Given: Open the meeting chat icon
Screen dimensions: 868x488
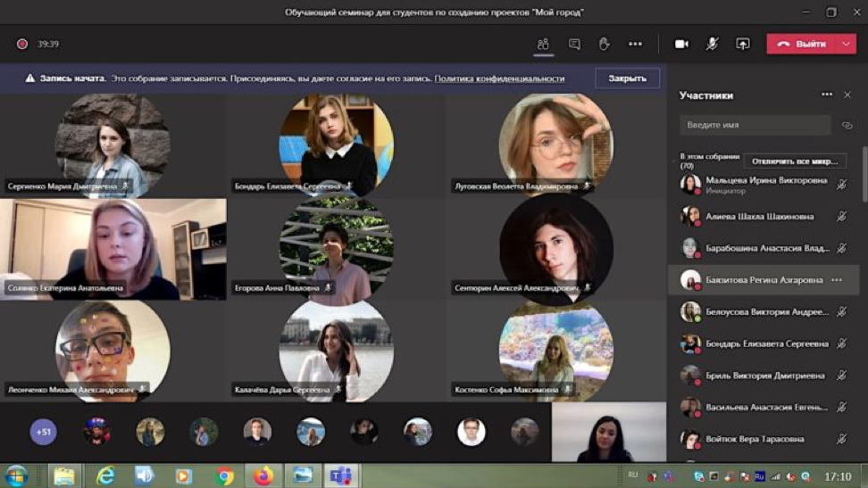Looking at the screenshot, I should (x=574, y=44).
